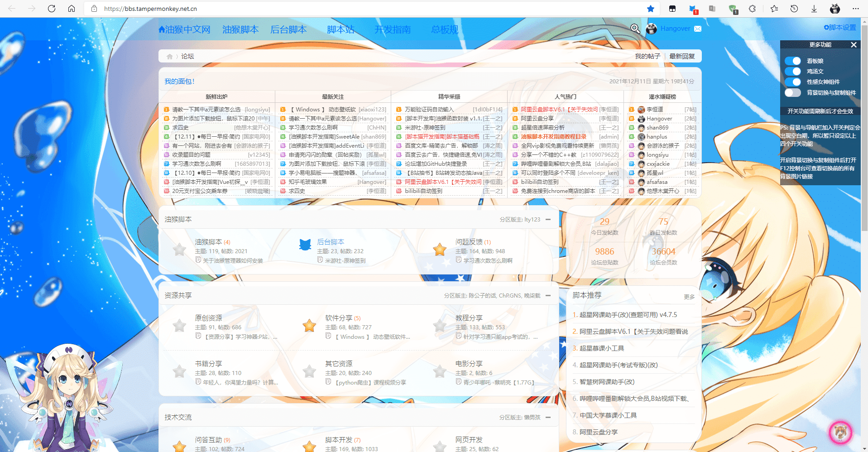
Task: Click the grey star of 原创资源 board
Action: point(179,326)
